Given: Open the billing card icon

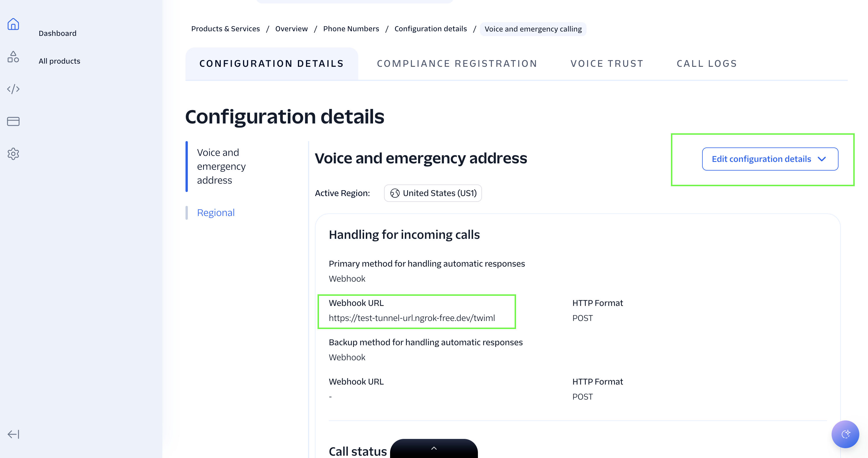Looking at the screenshot, I should pos(13,121).
